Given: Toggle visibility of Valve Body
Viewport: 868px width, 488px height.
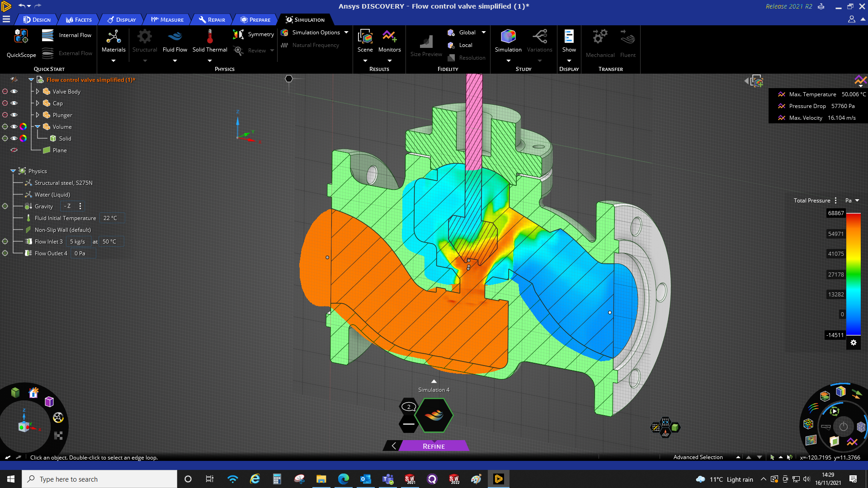Looking at the screenshot, I should (14, 91).
